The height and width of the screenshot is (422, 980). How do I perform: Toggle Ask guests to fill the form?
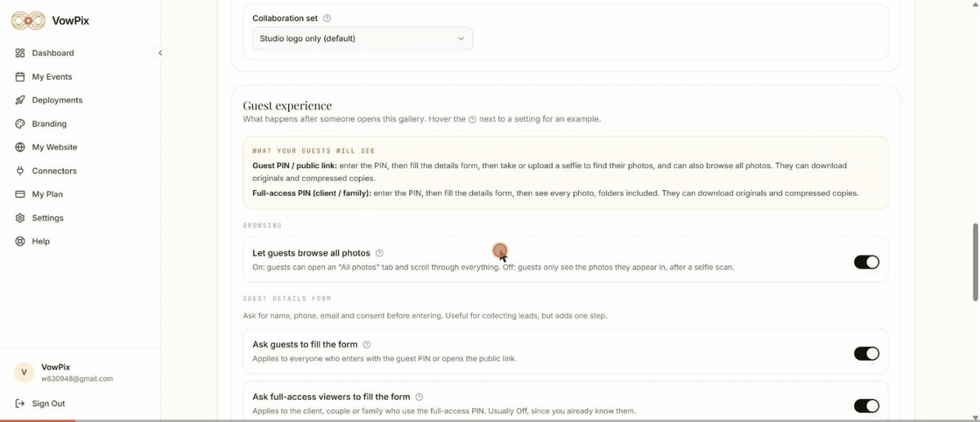click(866, 353)
